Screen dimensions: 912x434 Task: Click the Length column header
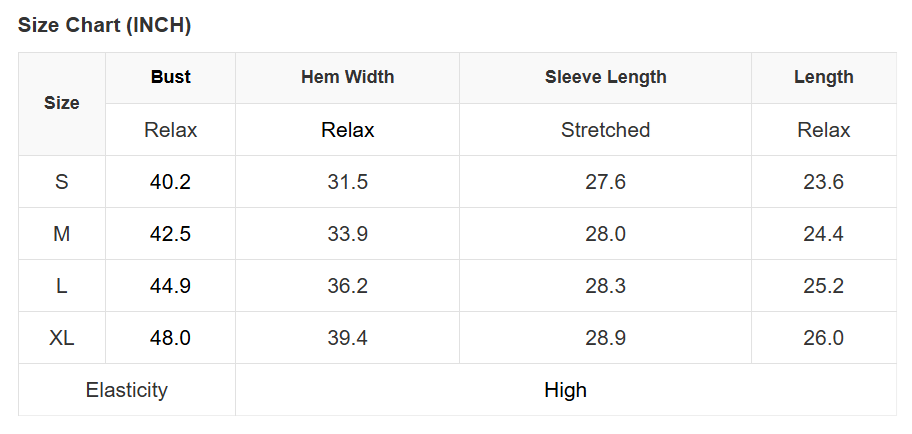pos(823,77)
